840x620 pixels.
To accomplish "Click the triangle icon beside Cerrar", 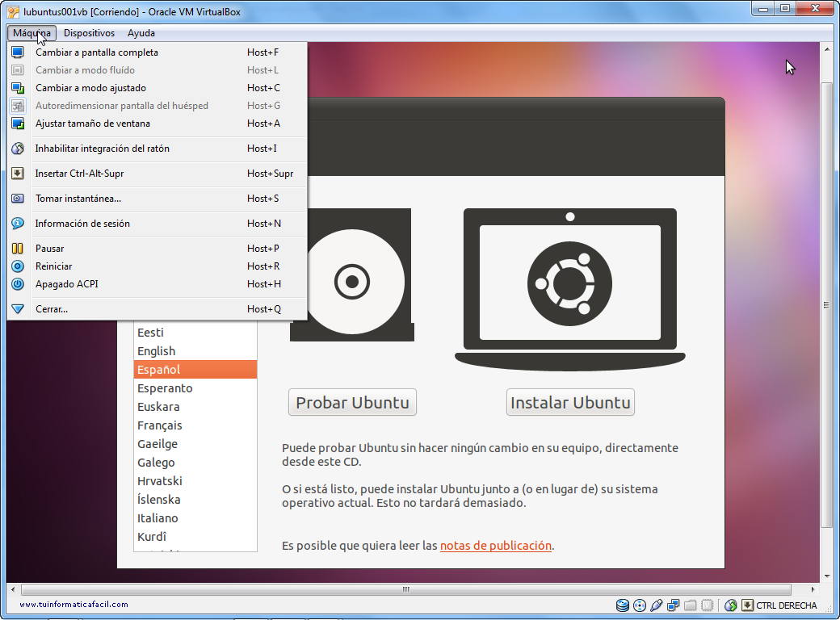I will [18, 309].
